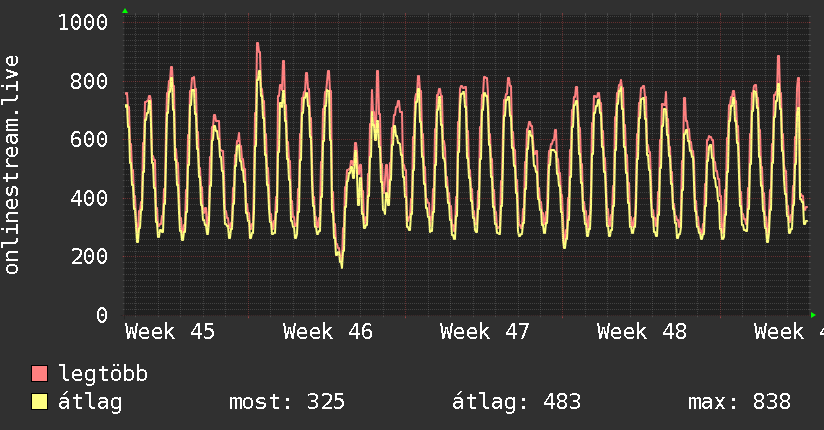Click the 800 y-axis tick label

[x=89, y=81]
